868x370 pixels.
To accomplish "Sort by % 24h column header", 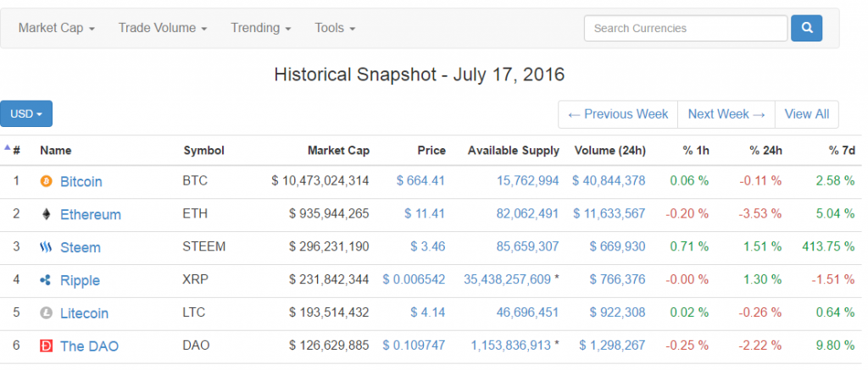I will pos(765,151).
